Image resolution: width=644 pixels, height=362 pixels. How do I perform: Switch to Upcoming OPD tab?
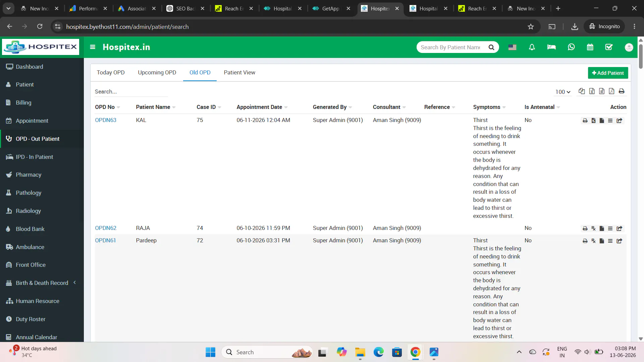(157, 72)
